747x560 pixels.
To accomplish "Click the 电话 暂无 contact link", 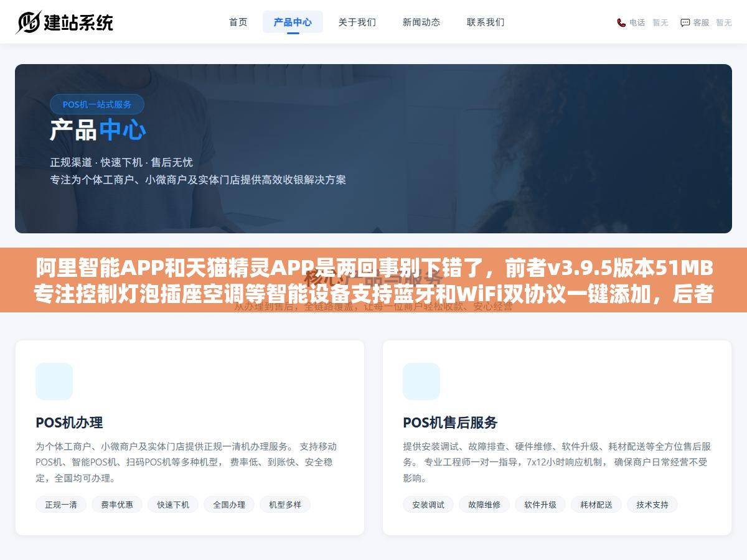I will [642, 22].
